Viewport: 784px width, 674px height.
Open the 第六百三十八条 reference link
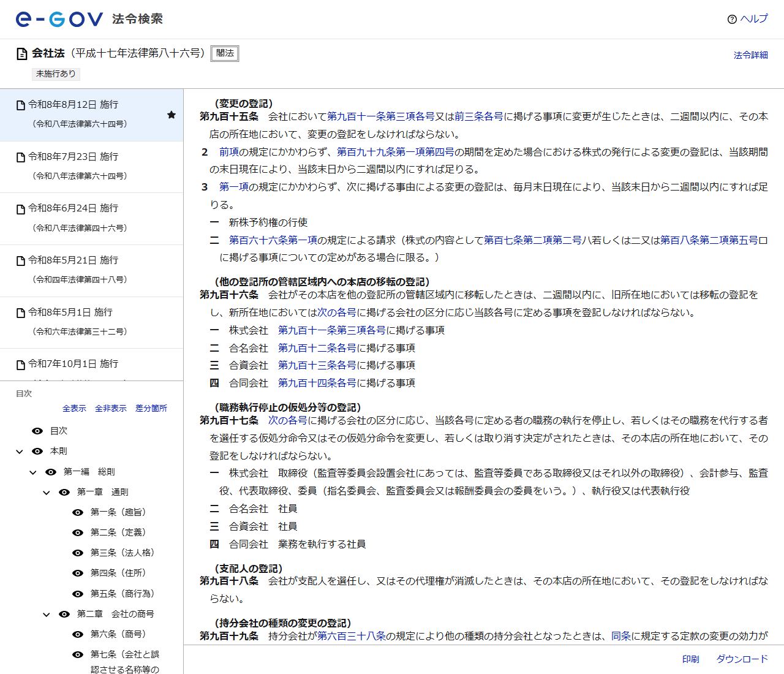click(x=352, y=636)
